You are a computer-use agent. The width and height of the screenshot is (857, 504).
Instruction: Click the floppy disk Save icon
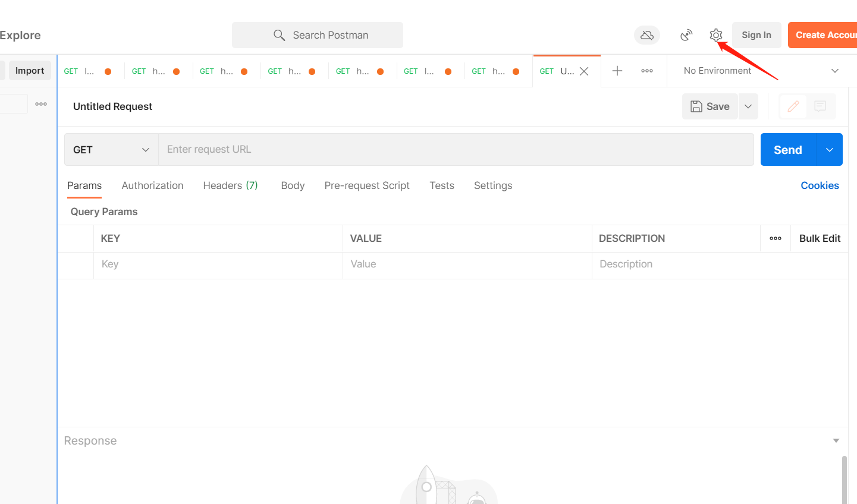[x=696, y=106]
